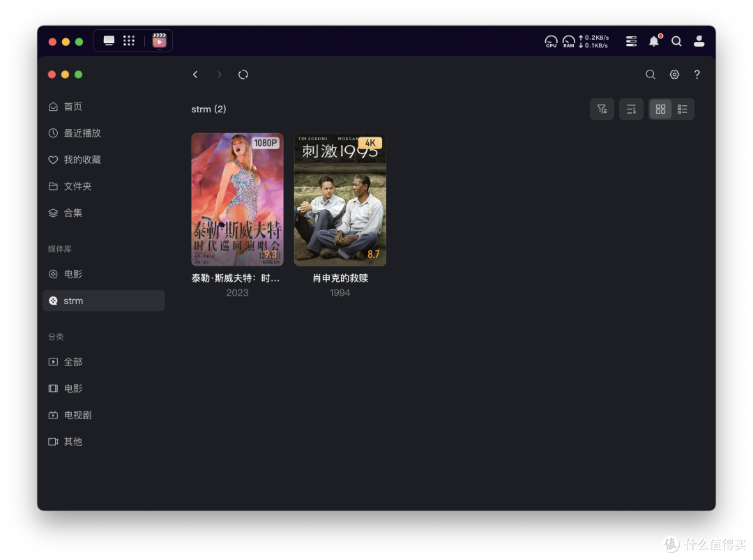Open the user account icon
Image resolution: width=753 pixels, height=560 pixels.
(x=699, y=41)
